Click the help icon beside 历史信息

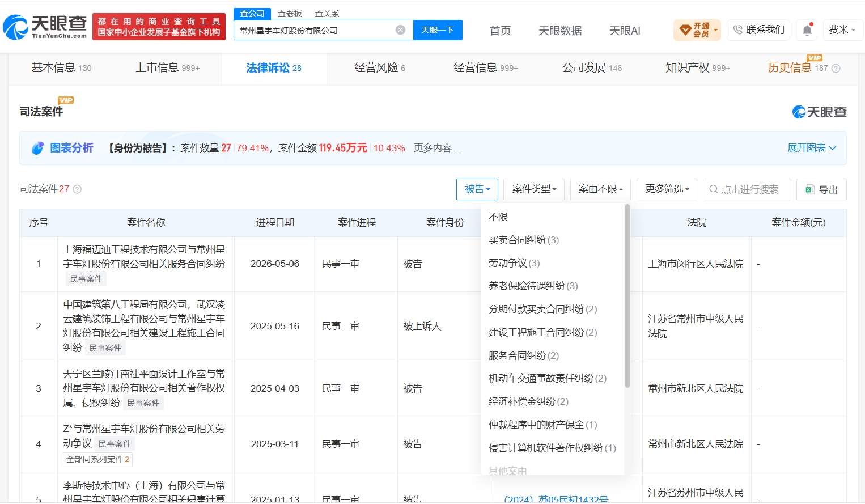pos(836,69)
